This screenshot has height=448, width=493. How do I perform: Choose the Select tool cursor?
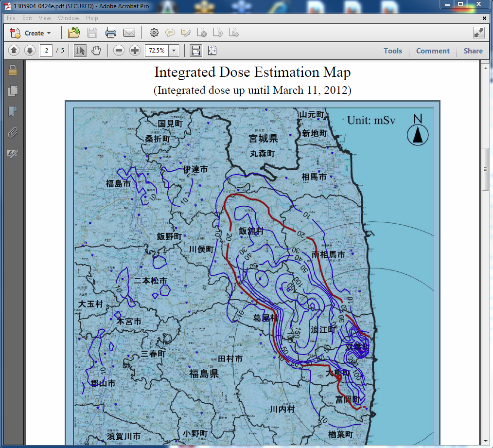point(80,50)
